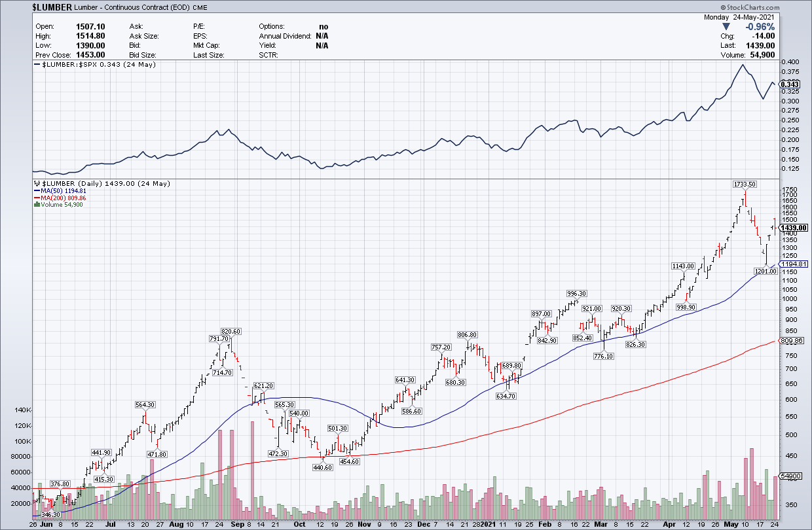Click the header Volume value 54,900
Image resolution: width=812 pixels, height=530 pixels.
763,56
